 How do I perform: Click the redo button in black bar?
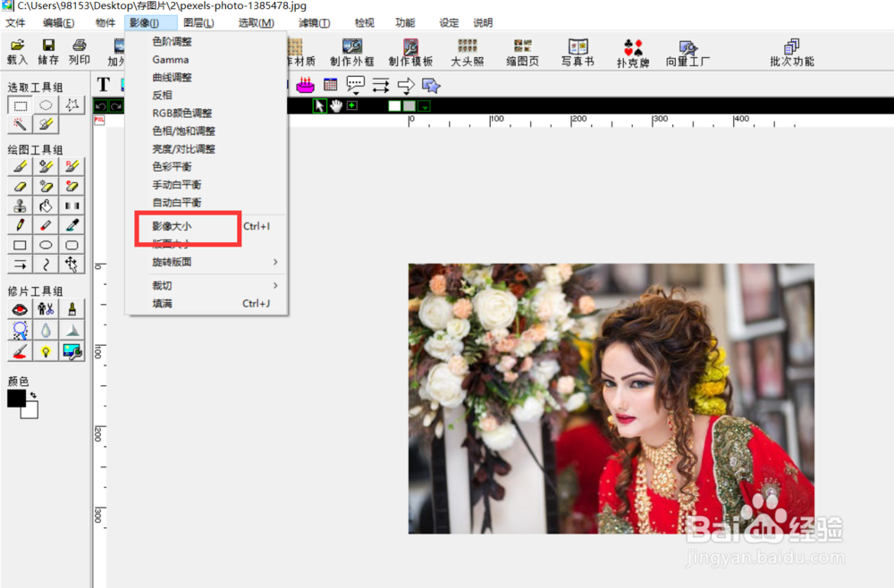click(116, 106)
